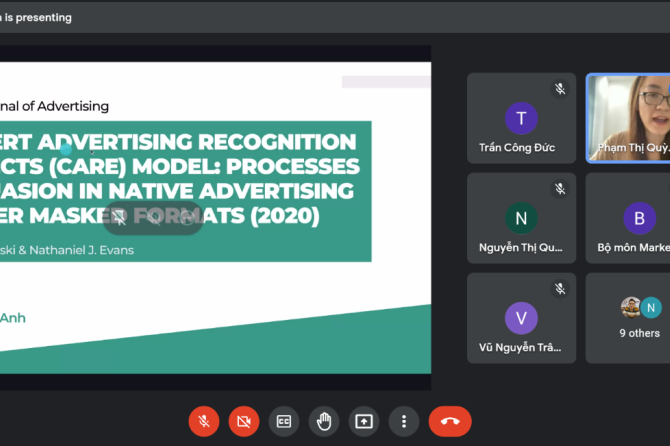Click the Present now screen-share icon
Screen dimensions: 670x446
point(363,421)
